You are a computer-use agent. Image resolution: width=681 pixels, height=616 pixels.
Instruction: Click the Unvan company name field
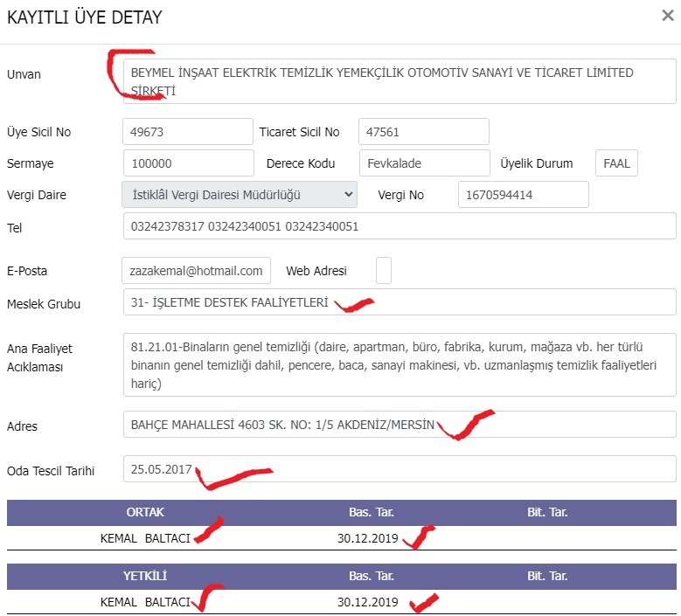point(400,81)
